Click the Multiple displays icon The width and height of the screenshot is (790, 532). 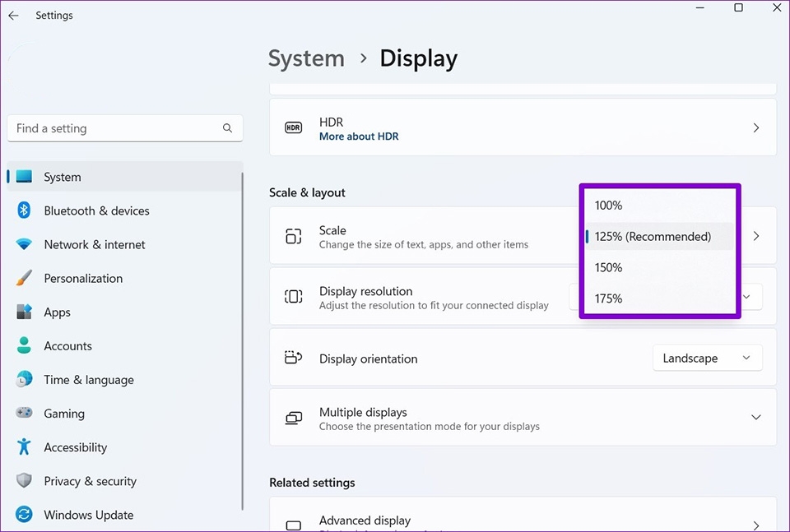coord(293,417)
